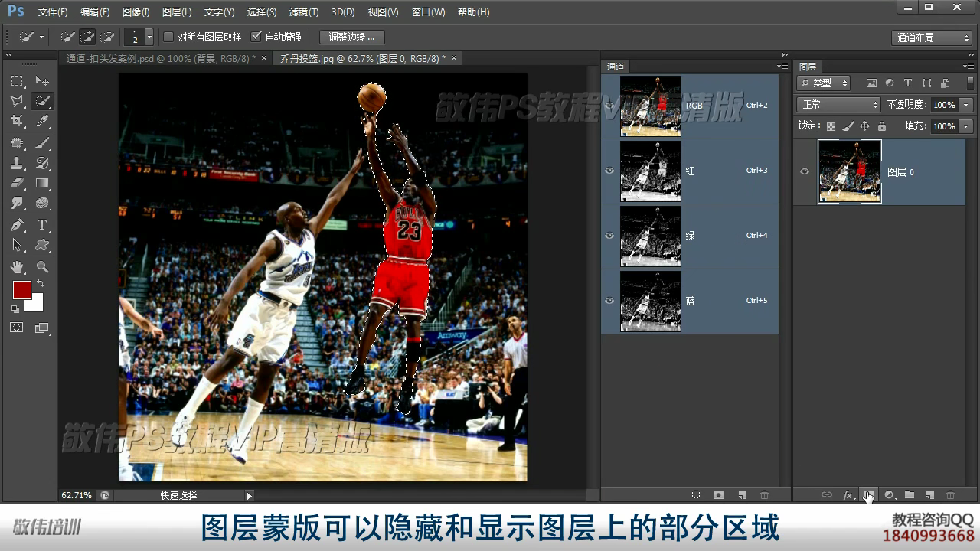This screenshot has width=980, height=551.
Task: Open the tool preset picker
Action: [x=31, y=37]
